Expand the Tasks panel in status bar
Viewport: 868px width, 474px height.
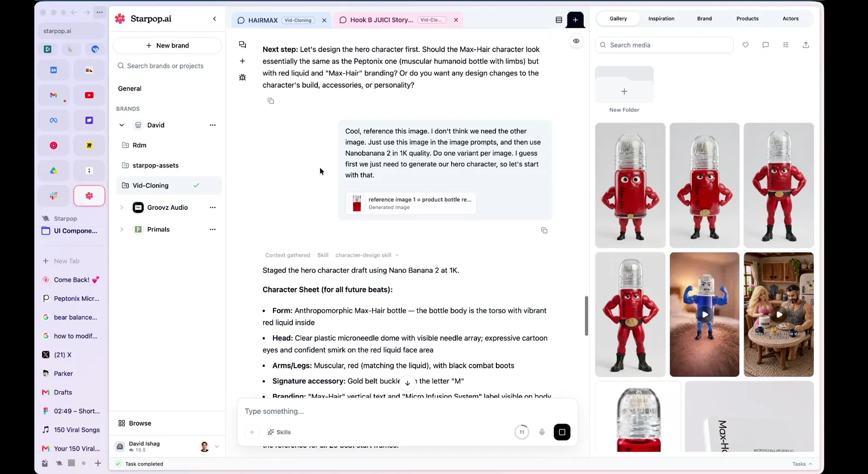(802, 464)
